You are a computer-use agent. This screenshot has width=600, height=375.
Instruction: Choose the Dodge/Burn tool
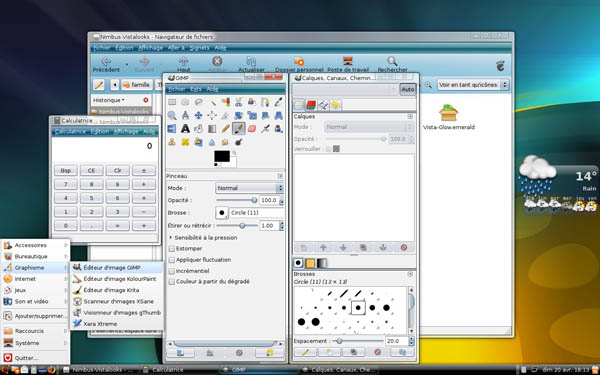[x=238, y=142]
